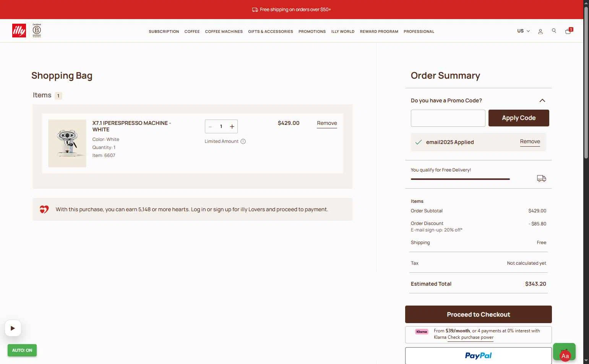The width and height of the screenshot is (589, 364).
Task: Click the play button widget
Action: click(x=13, y=328)
